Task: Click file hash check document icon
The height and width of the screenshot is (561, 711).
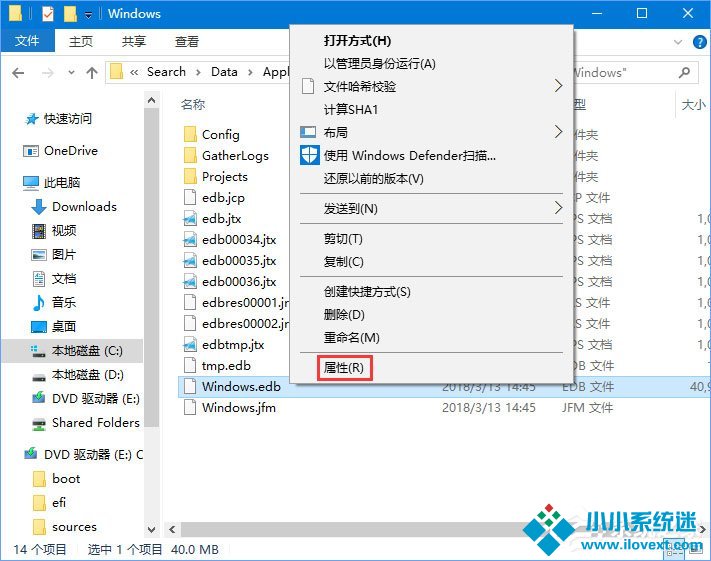Action: click(x=308, y=86)
